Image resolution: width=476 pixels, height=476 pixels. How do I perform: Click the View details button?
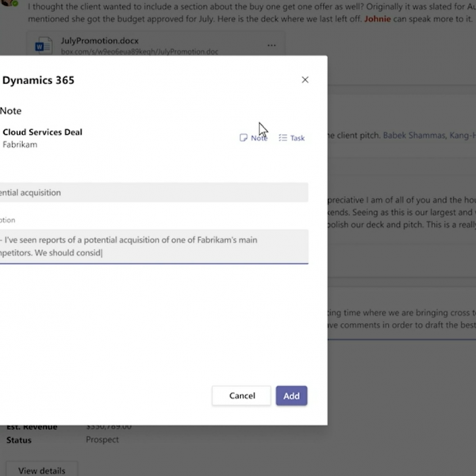coord(42,470)
